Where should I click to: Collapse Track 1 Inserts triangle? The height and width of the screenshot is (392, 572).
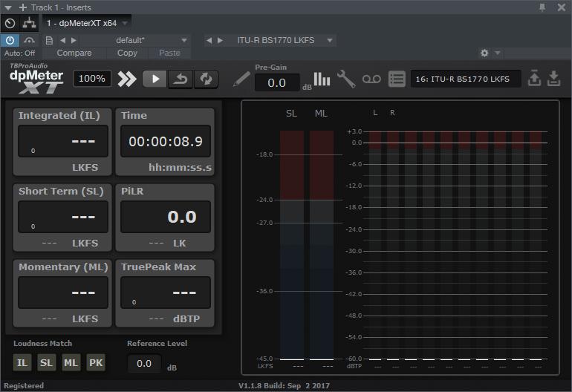coord(8,7)
